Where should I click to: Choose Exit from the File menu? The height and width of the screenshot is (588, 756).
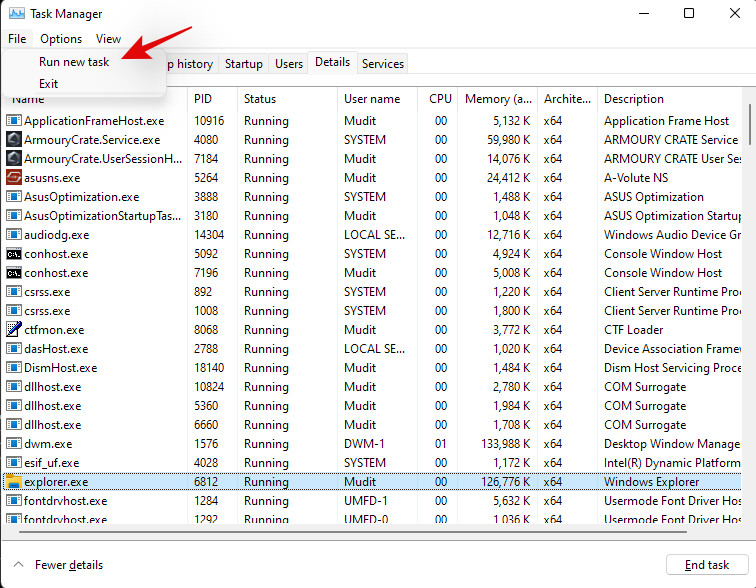pyautogui.click(x=49, y=84)
